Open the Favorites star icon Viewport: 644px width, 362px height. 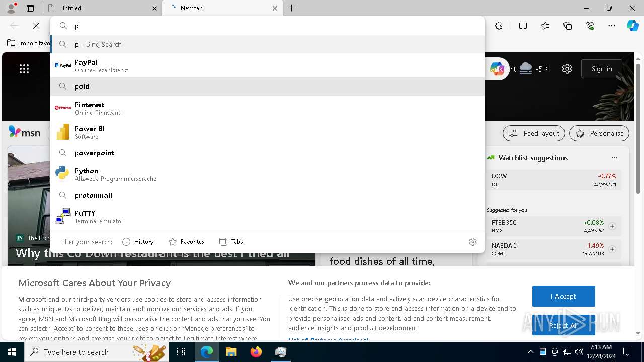tap(545, 26)
